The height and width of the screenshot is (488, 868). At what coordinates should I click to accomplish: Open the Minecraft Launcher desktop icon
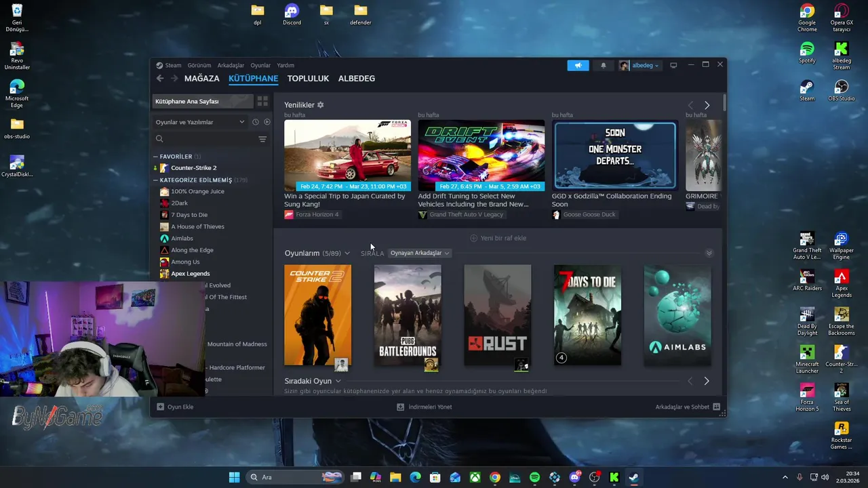pyautogui.click(x=807, y=359)
